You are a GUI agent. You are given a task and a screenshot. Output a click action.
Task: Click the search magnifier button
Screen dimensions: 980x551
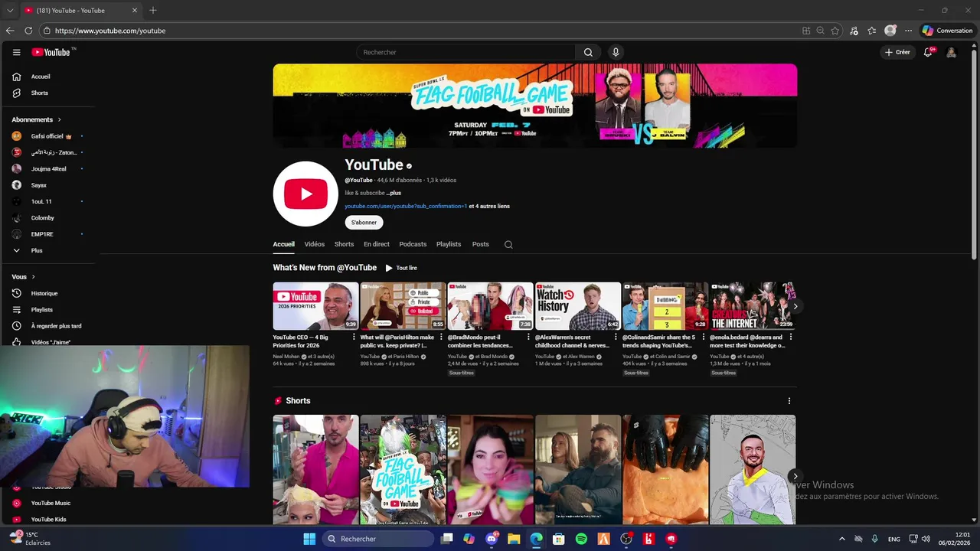(x=588, y=52)
